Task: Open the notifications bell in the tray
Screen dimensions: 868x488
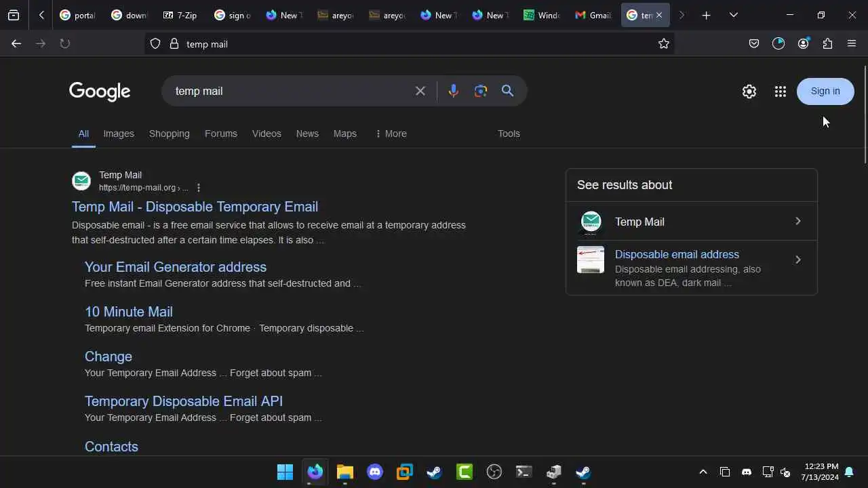Action: coord(849,472)
